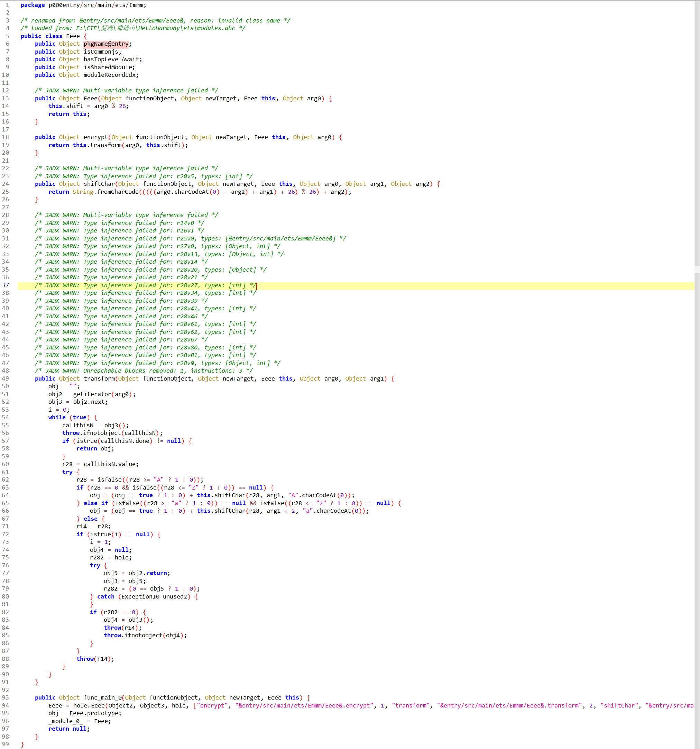Click 'r14 = r28;' on line 71
Screen dimensions: 700x749
click(94, 527)
